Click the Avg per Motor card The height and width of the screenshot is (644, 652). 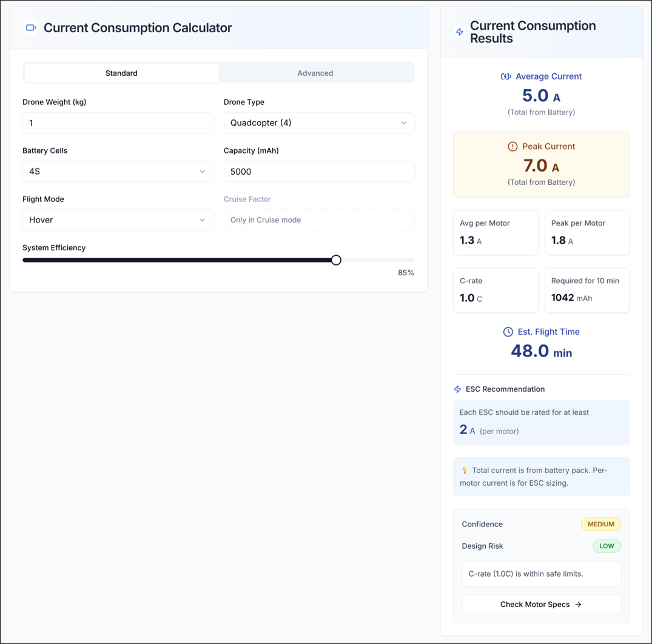[496, 232]
